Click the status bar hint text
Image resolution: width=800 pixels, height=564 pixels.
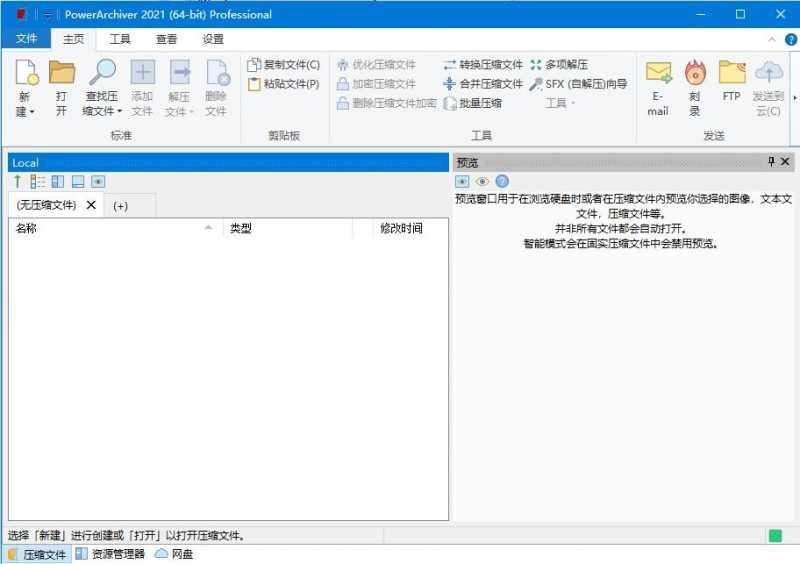click(127, 535)
